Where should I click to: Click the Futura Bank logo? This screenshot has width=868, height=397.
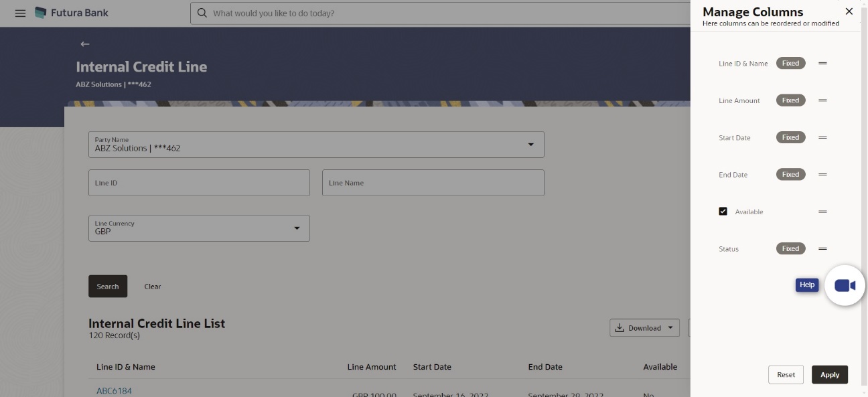click(x=71, y=13)
